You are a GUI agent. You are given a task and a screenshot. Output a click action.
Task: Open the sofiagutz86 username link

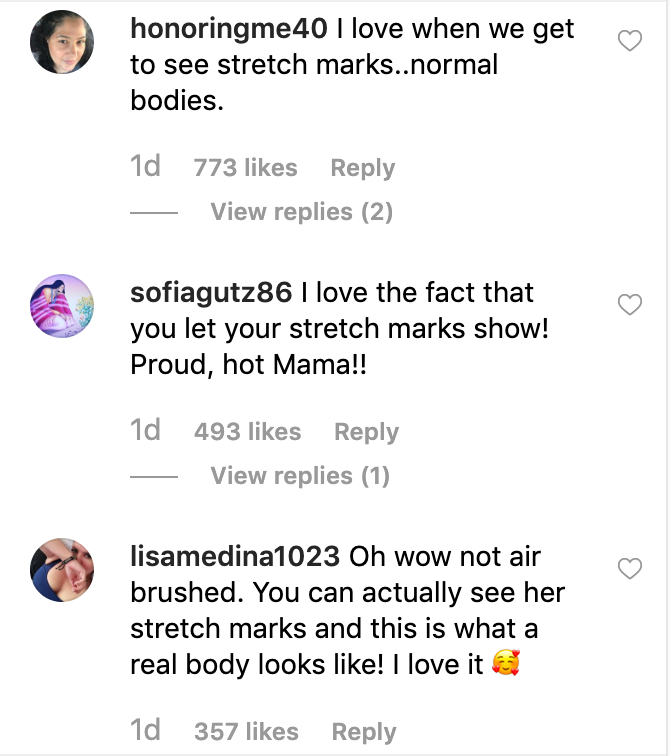[211, 293]
